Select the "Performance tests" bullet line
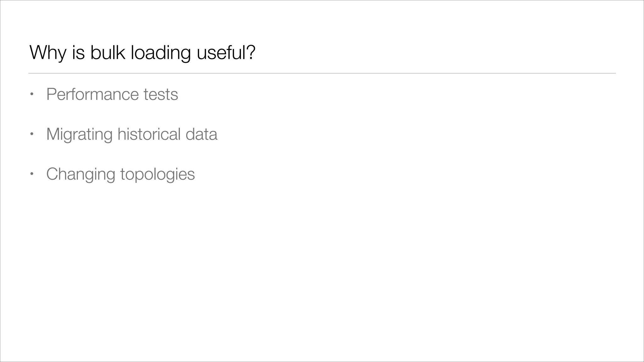The width and height of the screenshot is (644, 362). [x=112, y=94]
